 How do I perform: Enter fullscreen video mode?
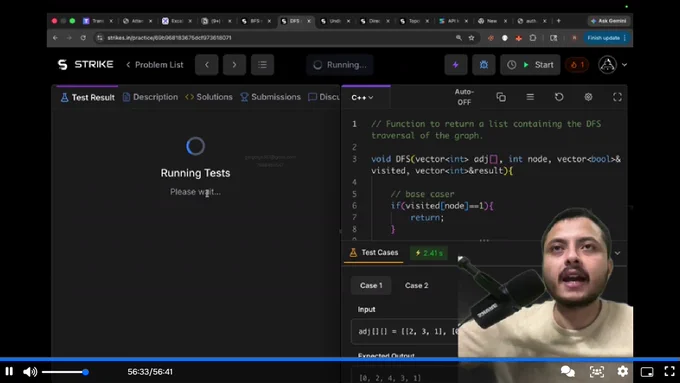tap(670, 372)
